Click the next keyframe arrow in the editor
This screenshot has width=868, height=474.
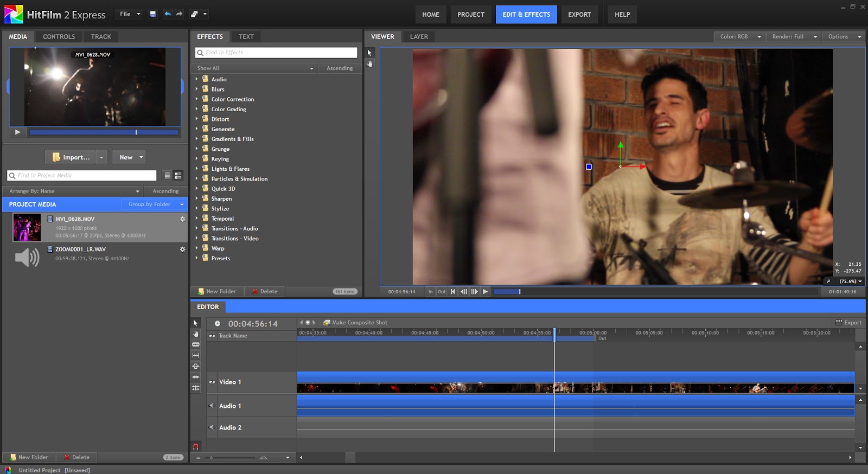314,323
